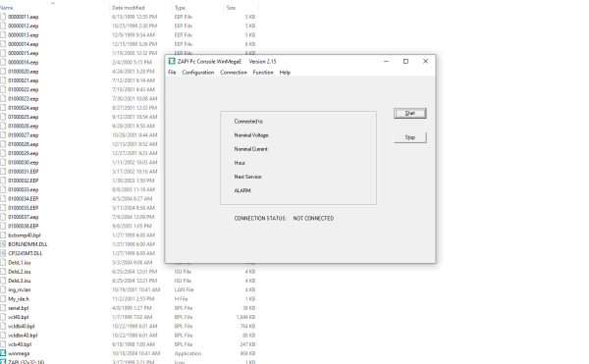This screenshot has height=364, width=589.
Task: Click the file icon of bcbsmp40.bpl
Action: [3, 235]
